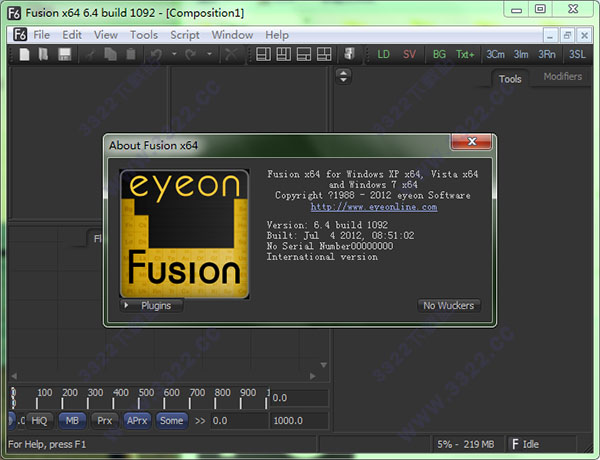
Task: Click the Undo arrow icon
Action: coord(156,55)
